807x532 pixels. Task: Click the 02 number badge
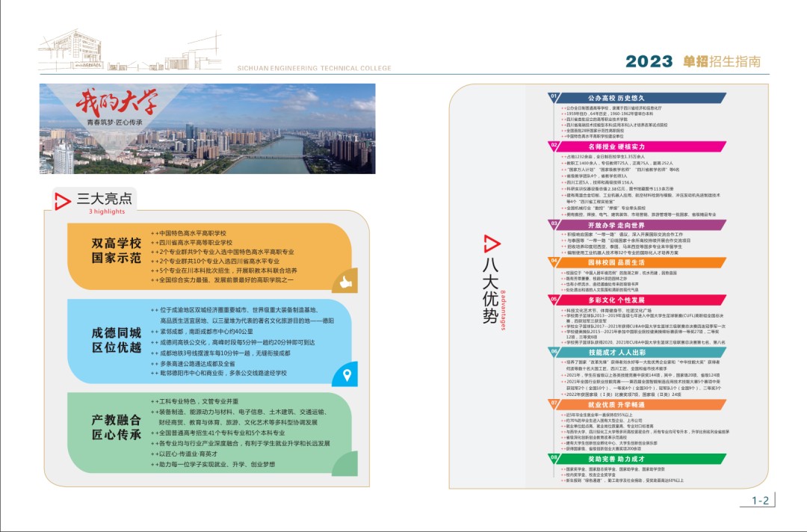[x=554, y=145]
